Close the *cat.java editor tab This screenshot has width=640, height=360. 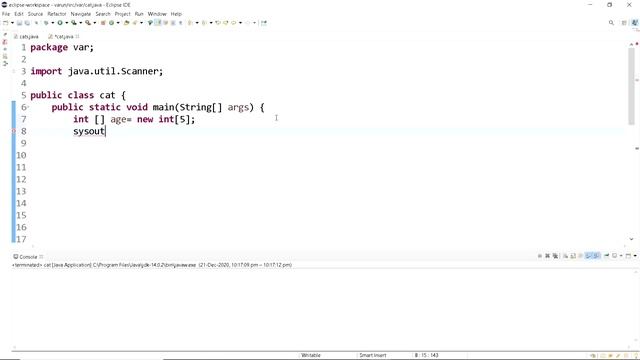78,36
